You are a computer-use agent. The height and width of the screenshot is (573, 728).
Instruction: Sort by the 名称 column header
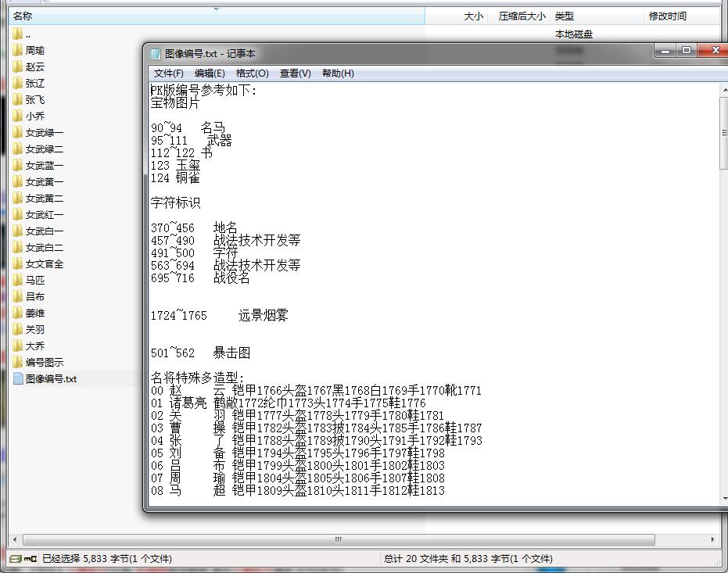pos(23,16)
